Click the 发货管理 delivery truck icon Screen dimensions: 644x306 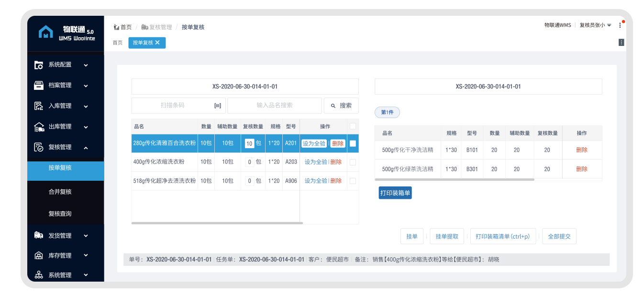39,235
